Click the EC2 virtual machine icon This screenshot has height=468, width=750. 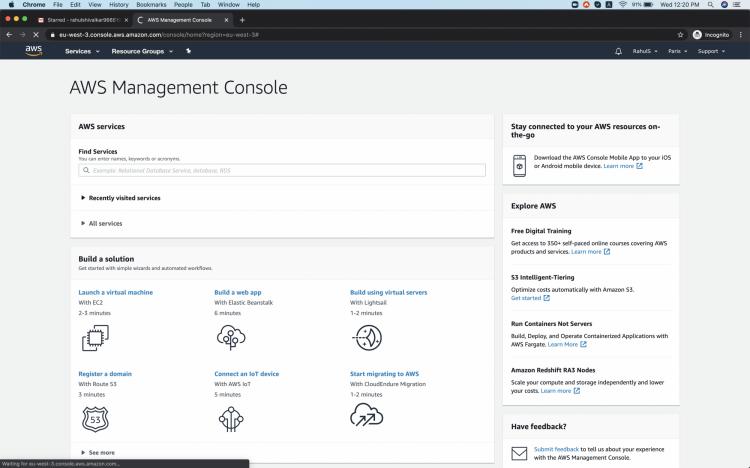pyautogui.click(x=94, y=338)
